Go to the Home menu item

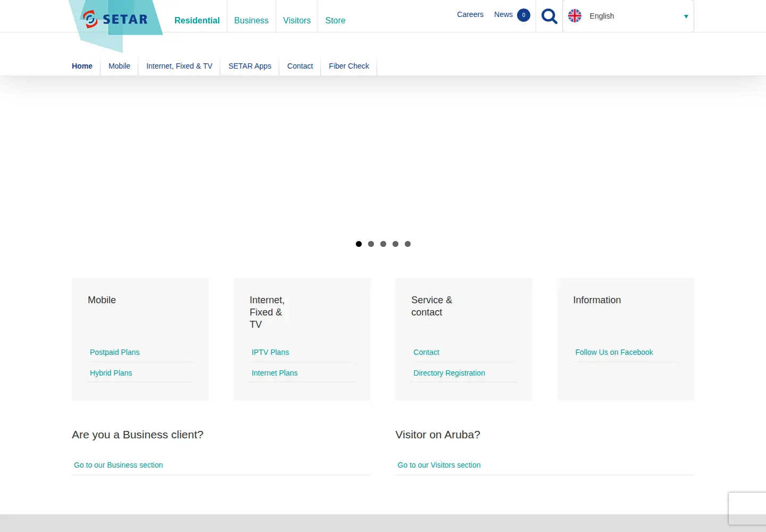(x=82, y=66)
